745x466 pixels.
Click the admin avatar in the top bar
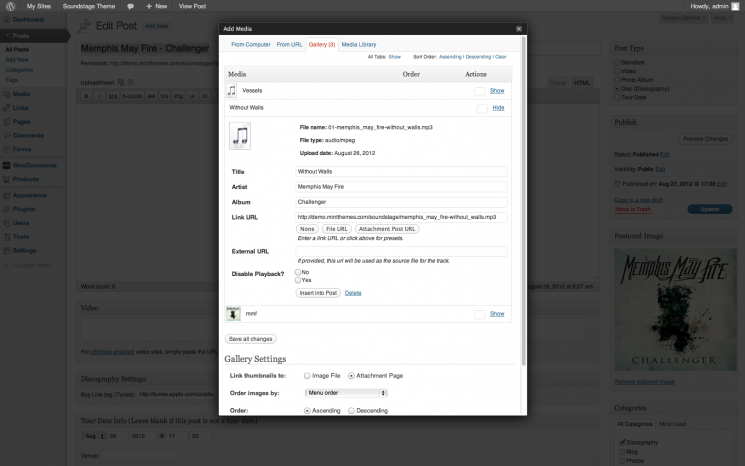coord(735,6)
